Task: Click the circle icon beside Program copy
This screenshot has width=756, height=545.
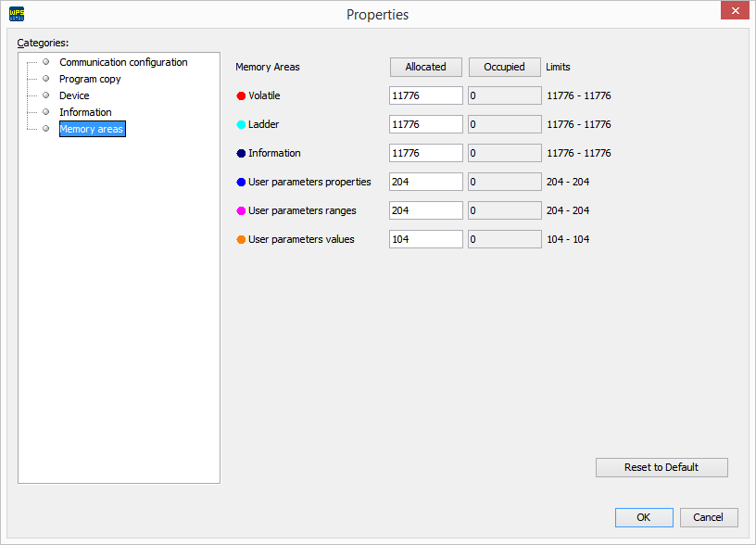Action: [45, 79]
